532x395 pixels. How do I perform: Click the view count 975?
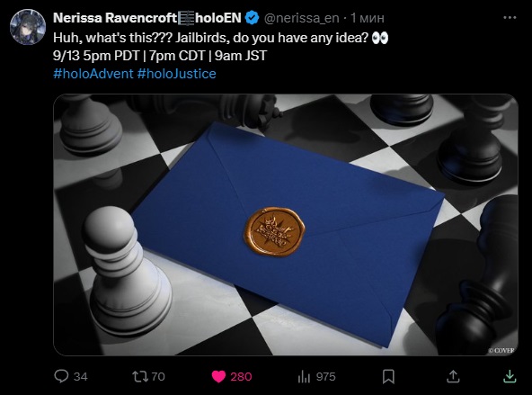point(325,377)
